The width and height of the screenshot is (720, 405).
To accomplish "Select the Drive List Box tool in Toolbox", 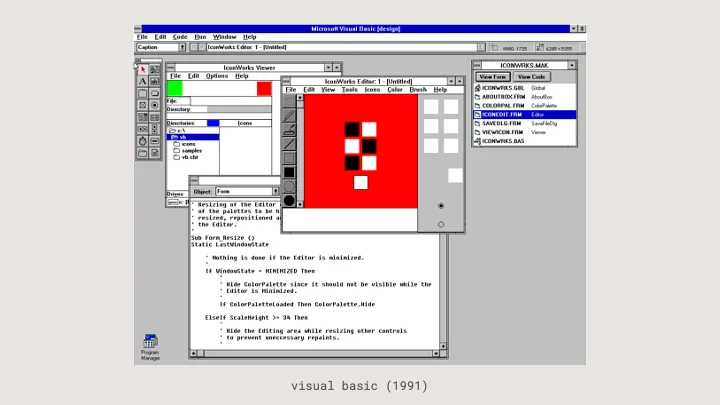I will [x=155, y=141].
